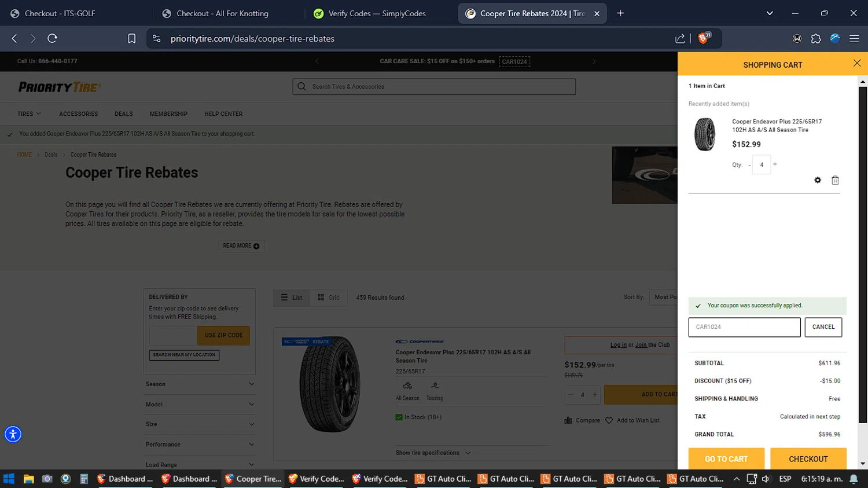
Task: Decrease cart quantity with minus sign
Action: click(749, 165)
